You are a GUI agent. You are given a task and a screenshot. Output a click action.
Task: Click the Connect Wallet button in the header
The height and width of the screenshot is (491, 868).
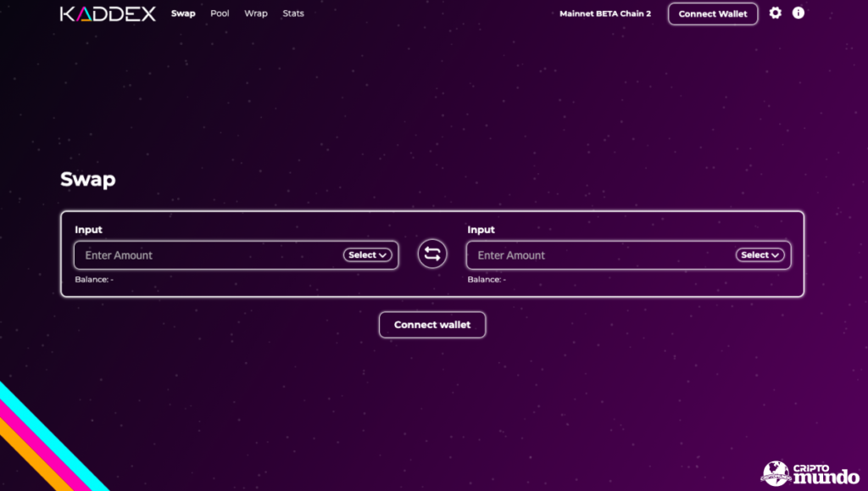tap(712, 14)
